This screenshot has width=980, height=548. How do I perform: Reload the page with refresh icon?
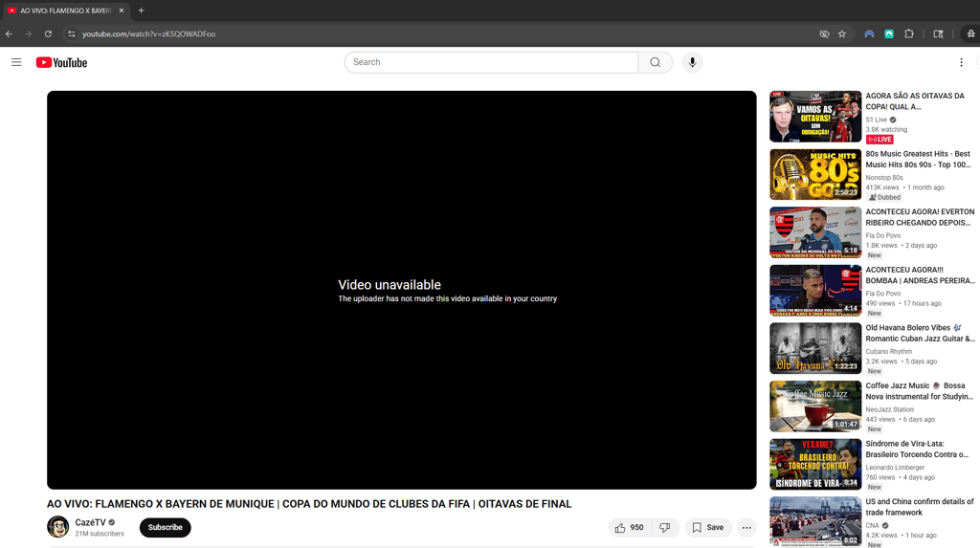tap(48, 33)
